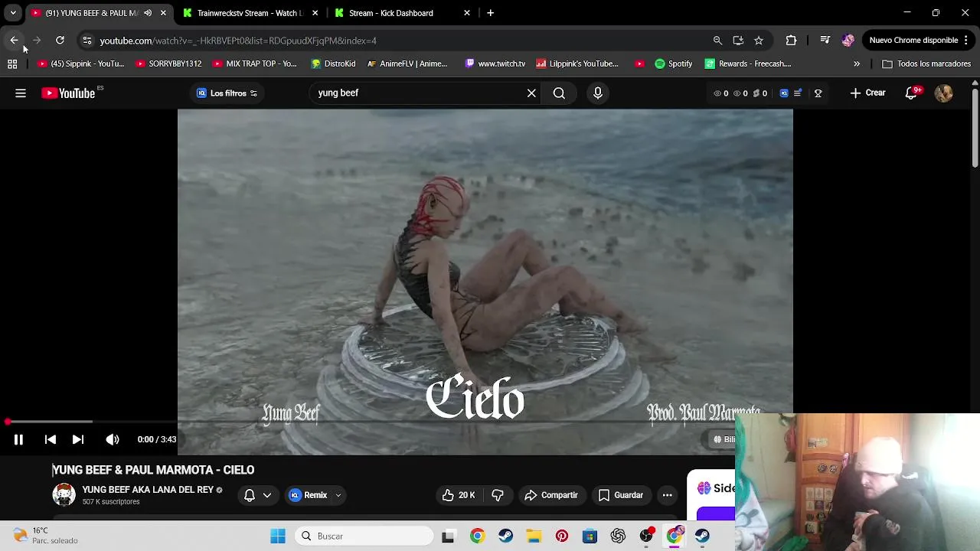Open the Chrome apps grid shortcut
This screenshot has width=980, height=551.
click(x=12, y=64)
